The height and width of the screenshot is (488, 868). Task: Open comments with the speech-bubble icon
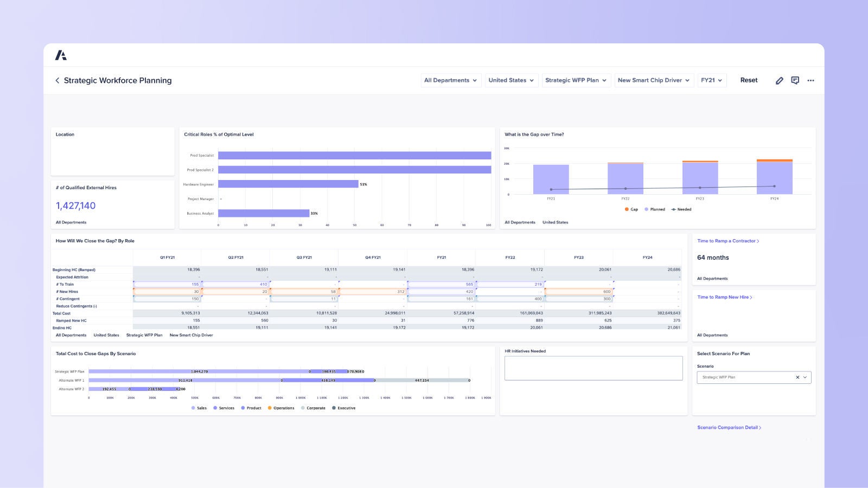pyautogui.click(x=795, y=80)
